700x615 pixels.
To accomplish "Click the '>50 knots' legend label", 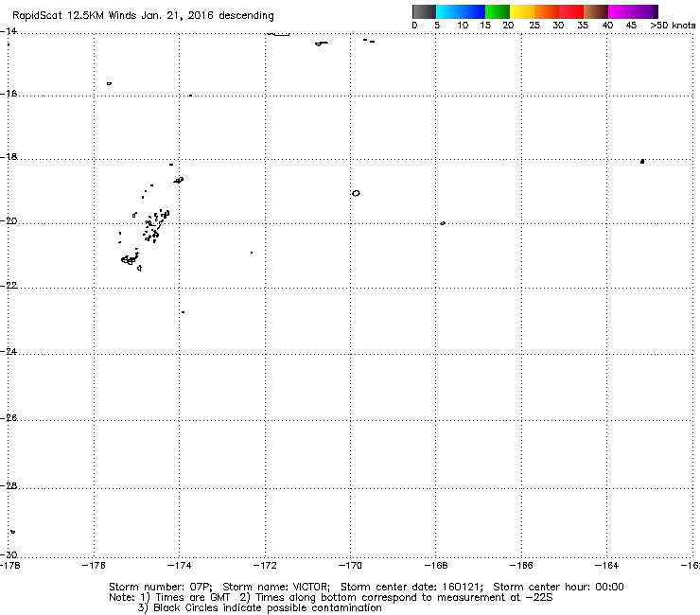I will pyautogui.click(x=673, y=26).
